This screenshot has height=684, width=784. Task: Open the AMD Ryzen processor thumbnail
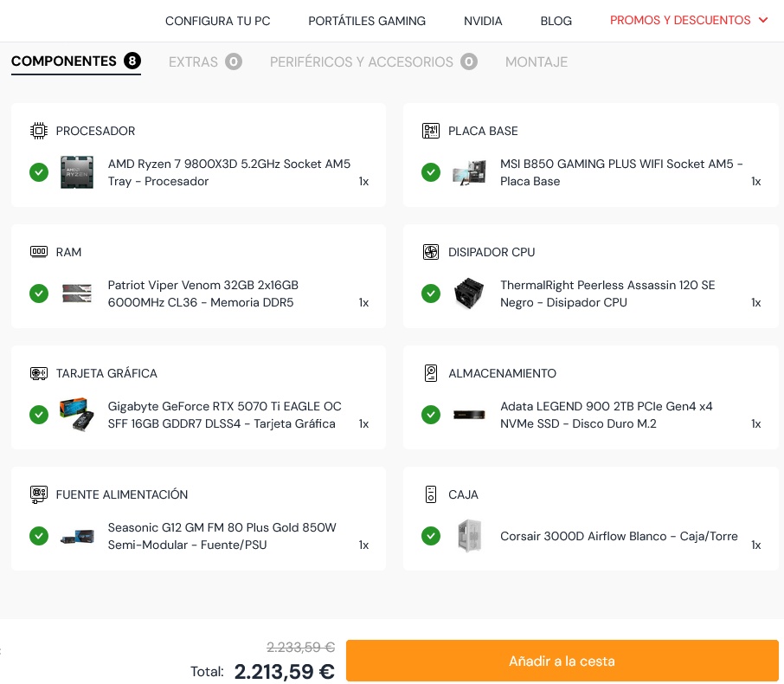[x=77, y=172]
